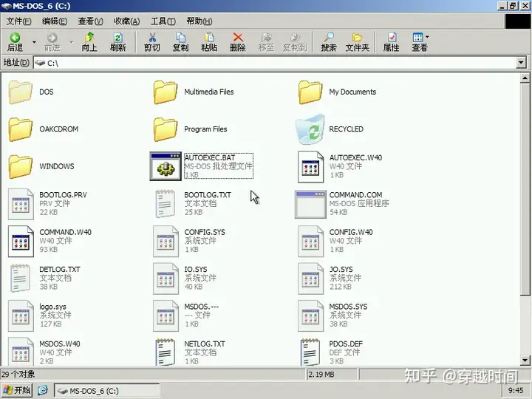Refresh the folder with 刷新
This screenshot has width=532, height=399.
(x=117, y=42)
